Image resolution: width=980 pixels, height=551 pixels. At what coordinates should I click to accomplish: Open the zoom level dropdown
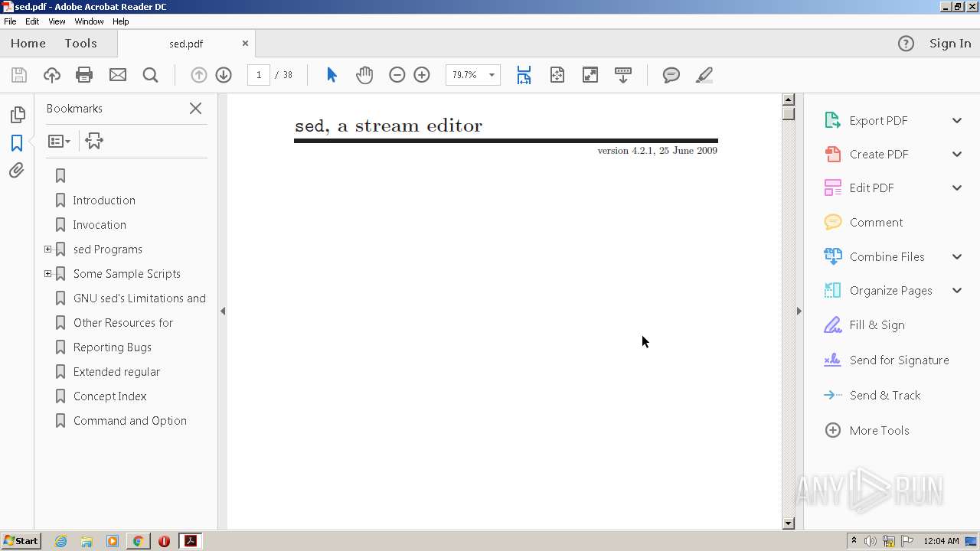point(492,75)
